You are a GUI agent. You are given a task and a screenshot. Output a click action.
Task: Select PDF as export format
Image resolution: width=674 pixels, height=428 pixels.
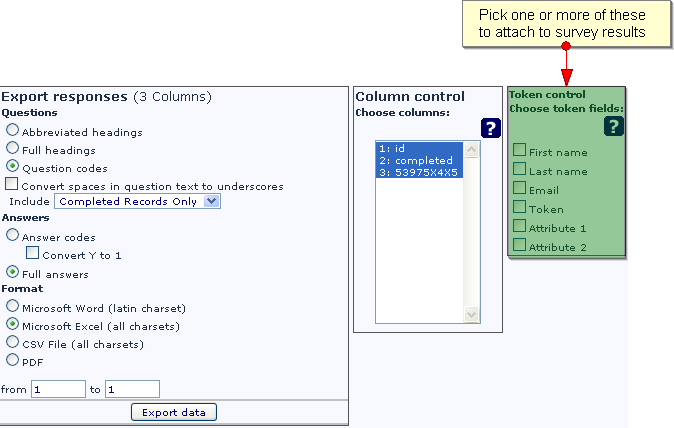pos(12,360)
